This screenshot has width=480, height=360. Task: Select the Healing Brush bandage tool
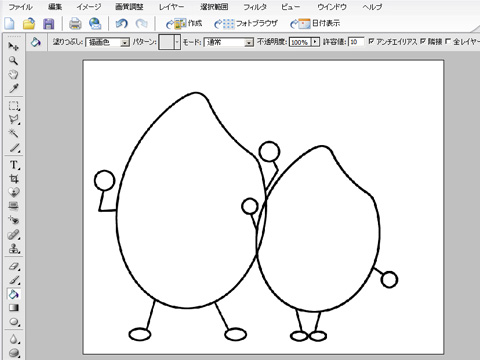click(x=14, y=235)
